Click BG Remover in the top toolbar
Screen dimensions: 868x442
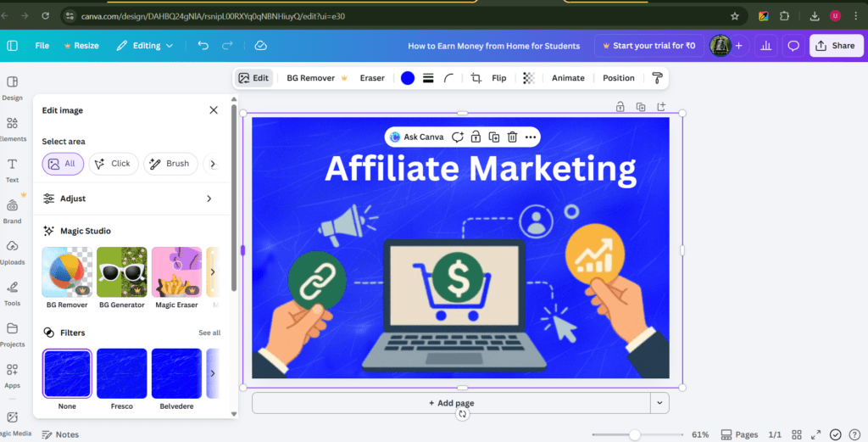[x=317, y=78]
